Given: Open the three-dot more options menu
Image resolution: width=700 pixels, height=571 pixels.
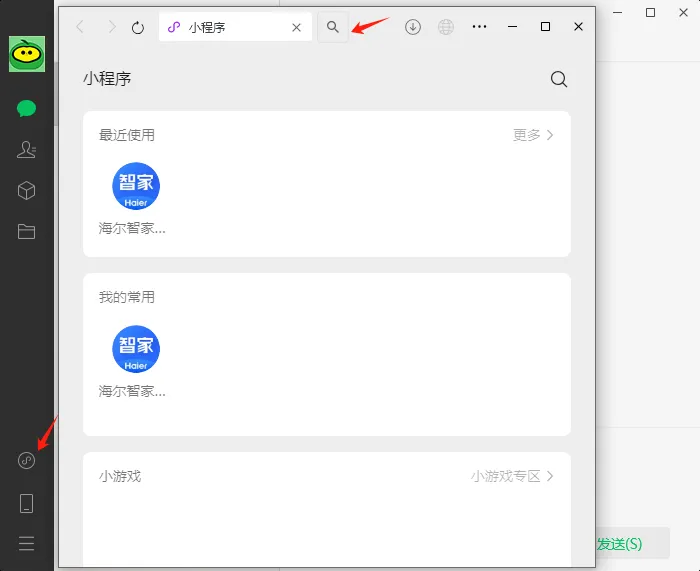Looking at the screenshot, I should pyautogui.click(x=479, y=27).
